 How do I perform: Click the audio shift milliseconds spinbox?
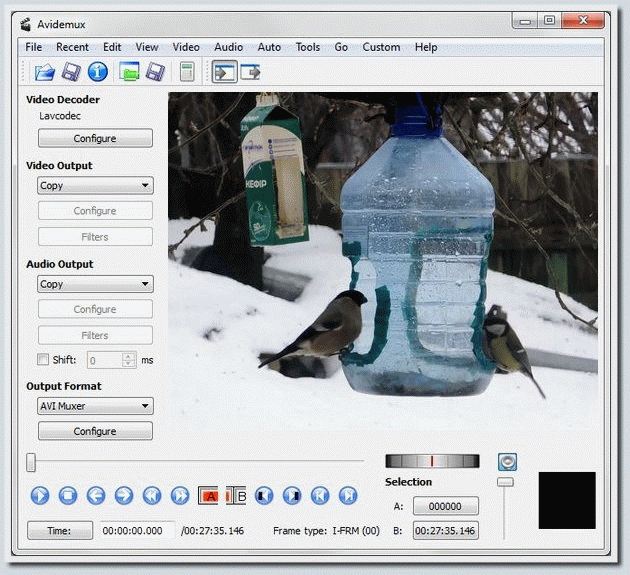click(x=112, y=360)
